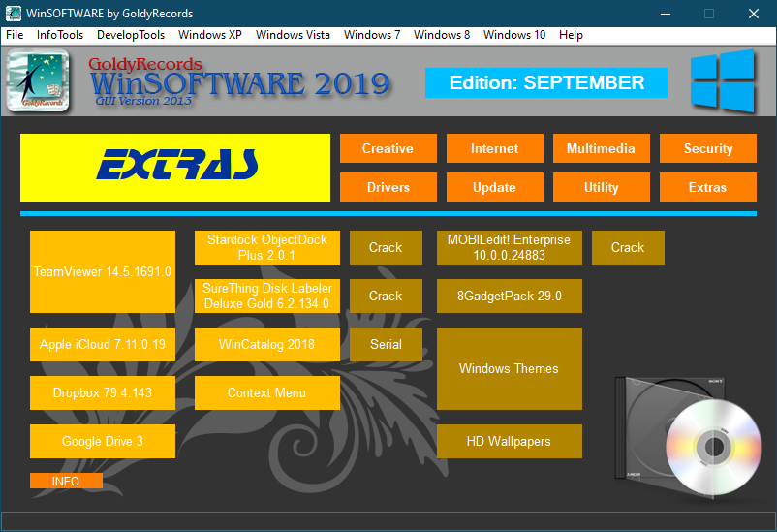Click Crack next to SureThing Disk Labeler
This screenshot has height=532, width=777.
pos(386,296)
